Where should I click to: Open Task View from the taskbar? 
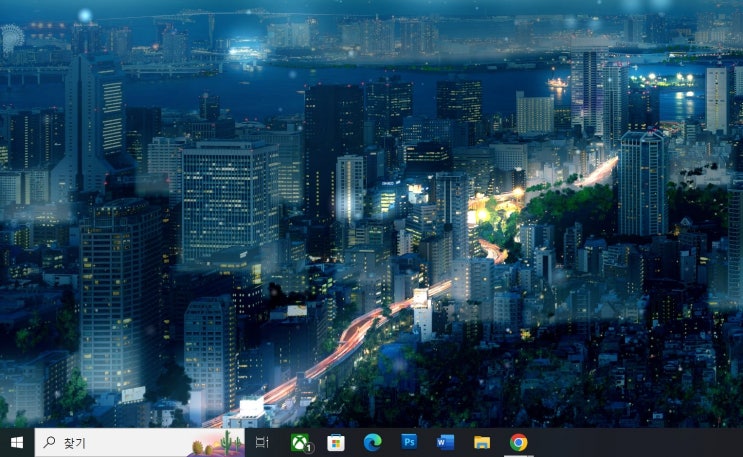pyautogui.click(x=262, y=442)
